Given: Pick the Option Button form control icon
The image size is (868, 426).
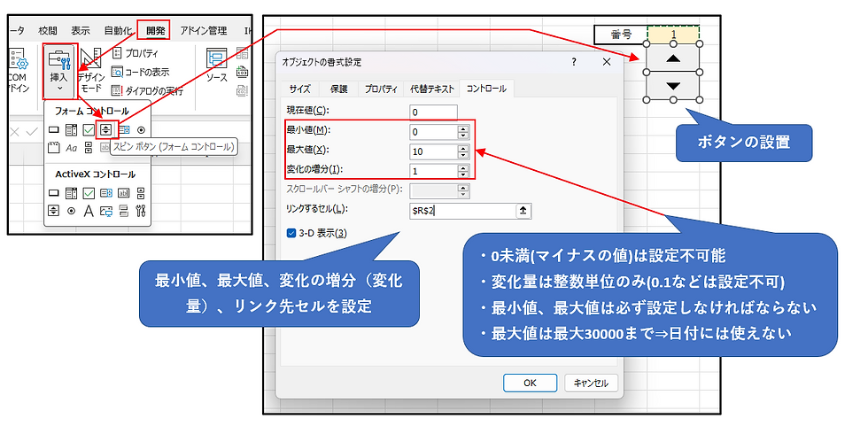Looking at the screenshot, I should (141, 130).
